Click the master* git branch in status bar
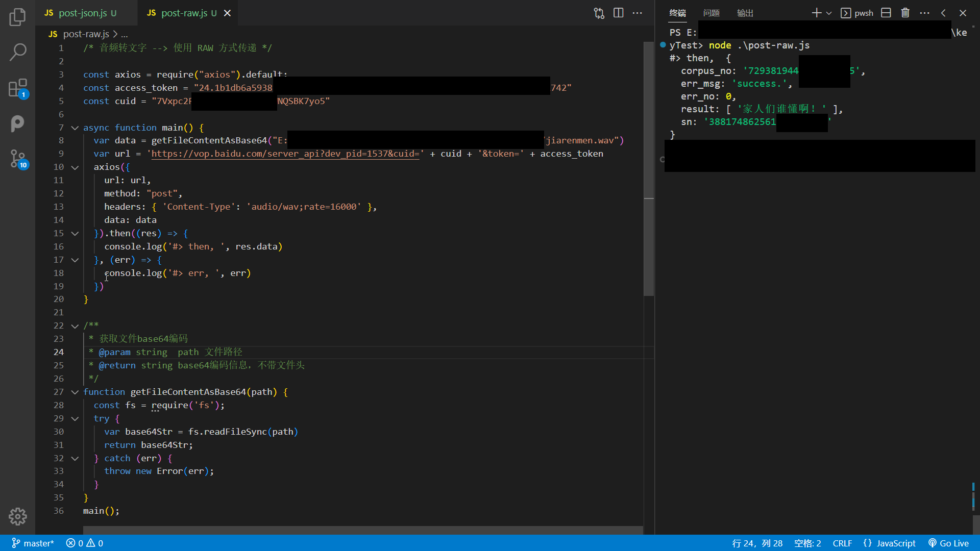Viewport: 980px width, 551px height. pos(33,543)
